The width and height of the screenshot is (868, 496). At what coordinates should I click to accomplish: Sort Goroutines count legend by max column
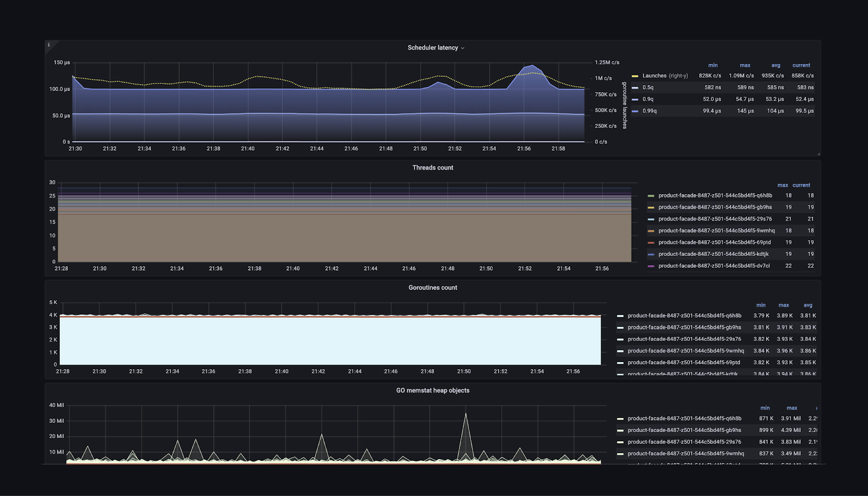click(x=784, y=305)
